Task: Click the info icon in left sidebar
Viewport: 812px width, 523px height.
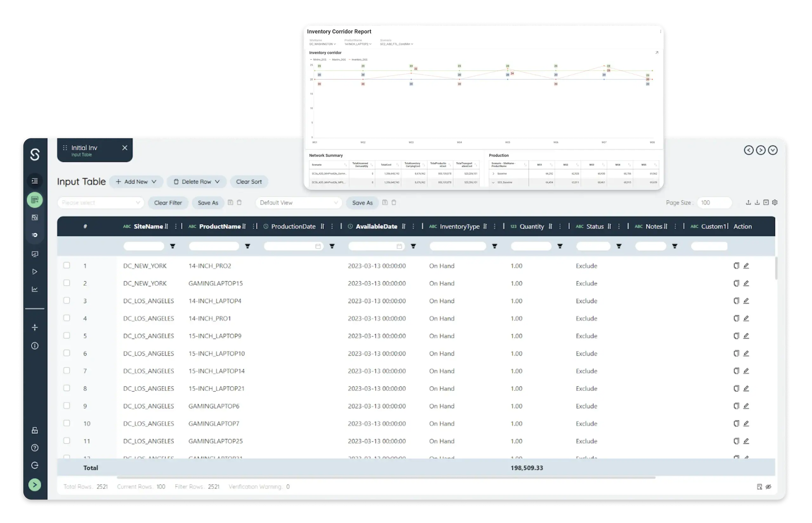Action: (35, 346)
